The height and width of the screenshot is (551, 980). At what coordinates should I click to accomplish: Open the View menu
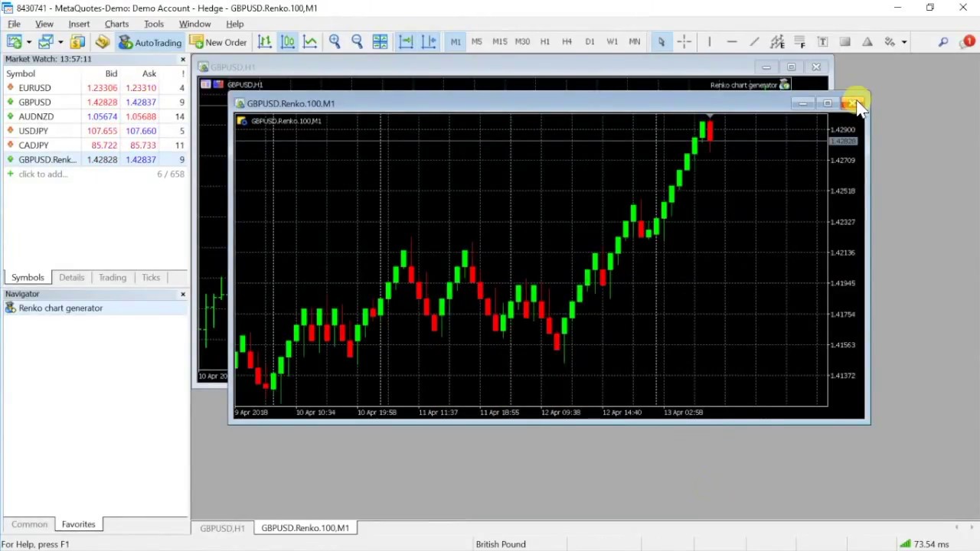pos(44,24)
